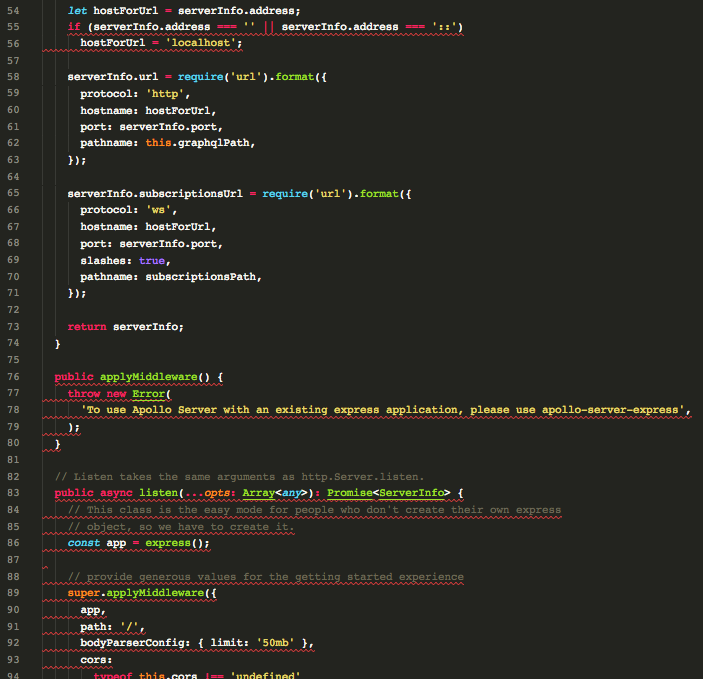The width and height of the screenshot is (703, 679).
Task: Click the 'localhost' string literal
Action: pyautogui.click(x=200, y=43)
